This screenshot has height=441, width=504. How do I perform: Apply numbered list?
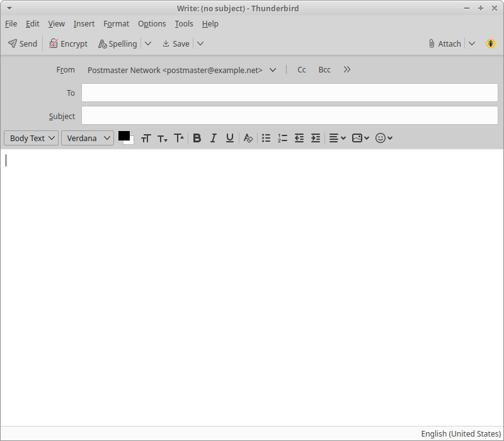[282, 138]
